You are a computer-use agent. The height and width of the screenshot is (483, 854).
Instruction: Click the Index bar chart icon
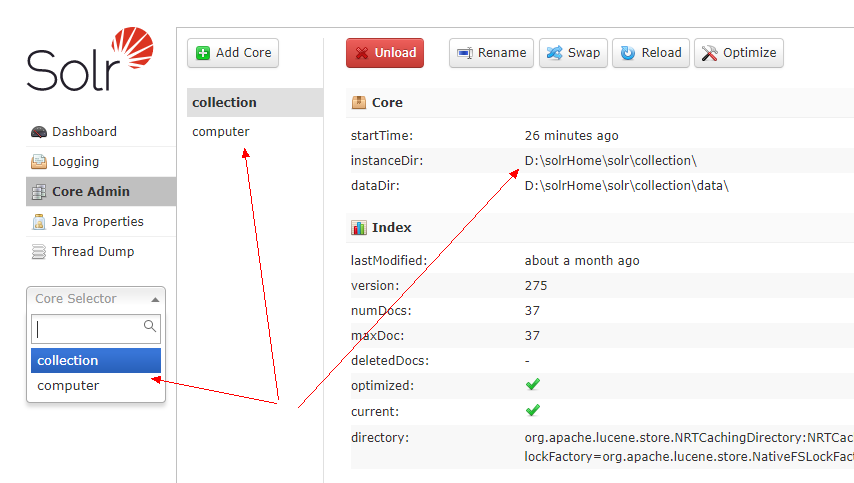[359, 228]
